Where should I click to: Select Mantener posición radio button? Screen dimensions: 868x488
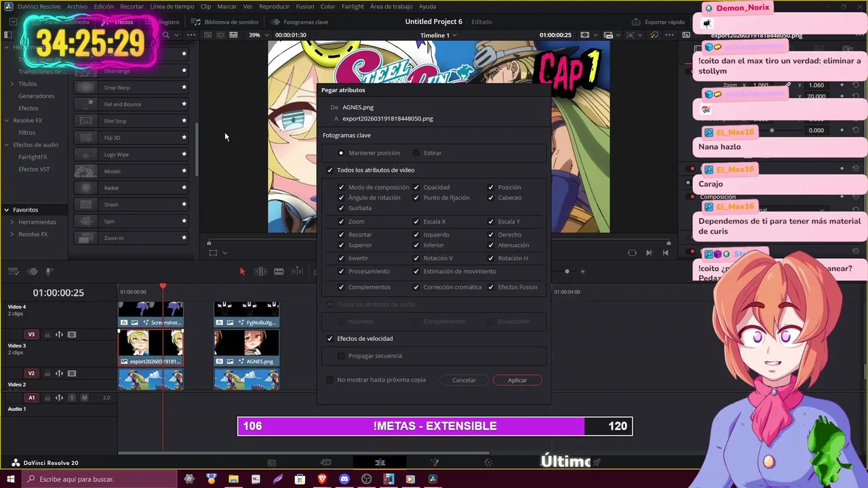pyautogui.click(x=341, y=153)
